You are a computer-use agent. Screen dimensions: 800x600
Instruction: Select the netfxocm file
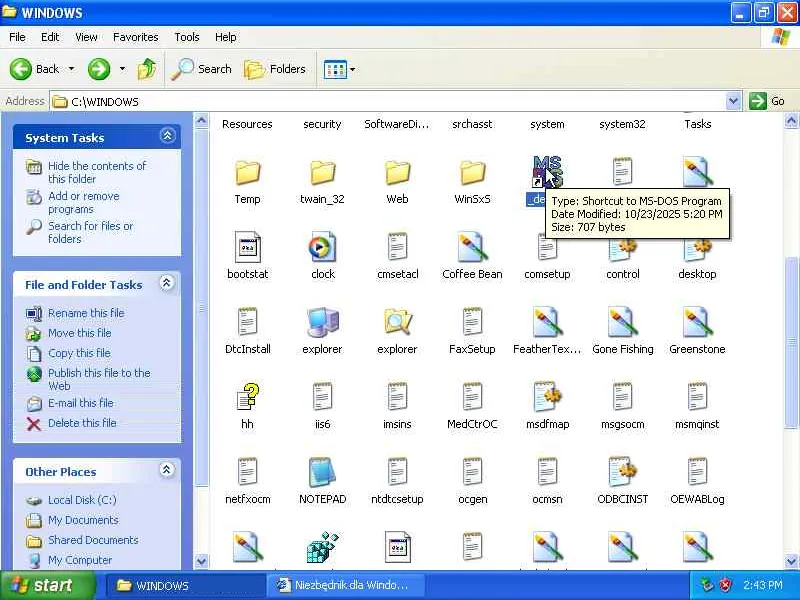[247, 472]
